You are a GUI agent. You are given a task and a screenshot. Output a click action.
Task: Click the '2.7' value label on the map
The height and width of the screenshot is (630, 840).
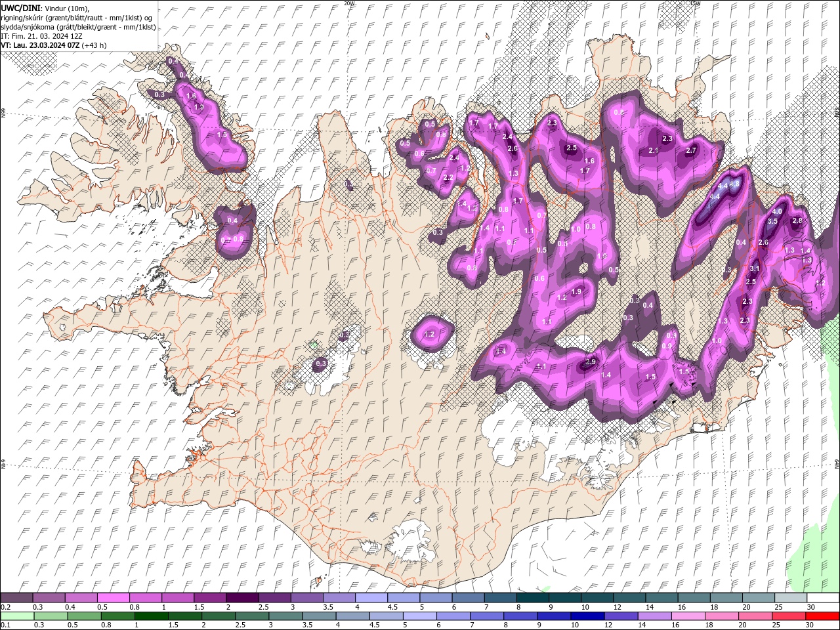coord(690,150)
